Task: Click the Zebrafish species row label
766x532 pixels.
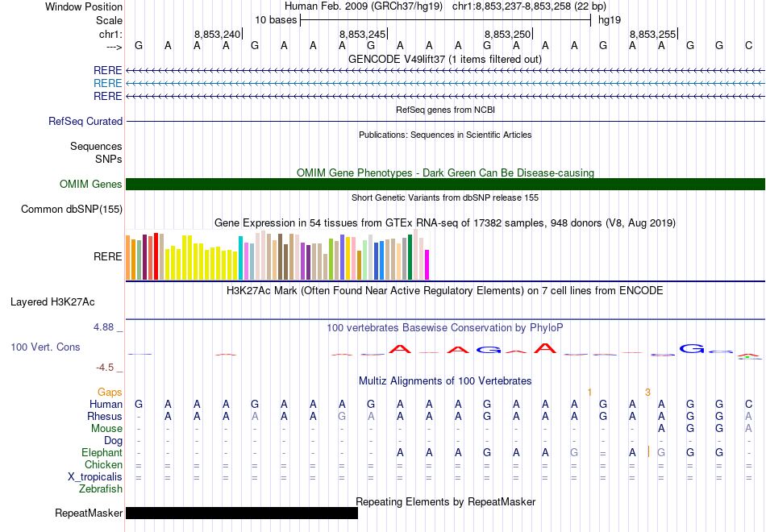Action: coord(101,489)
